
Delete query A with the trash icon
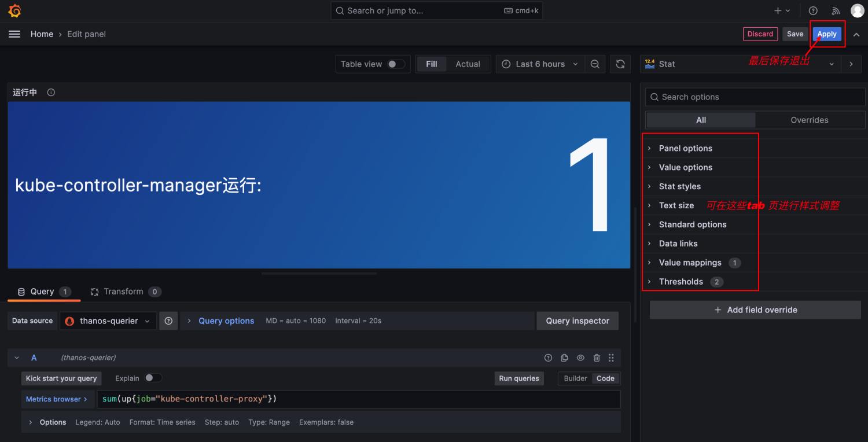(597, 358)
